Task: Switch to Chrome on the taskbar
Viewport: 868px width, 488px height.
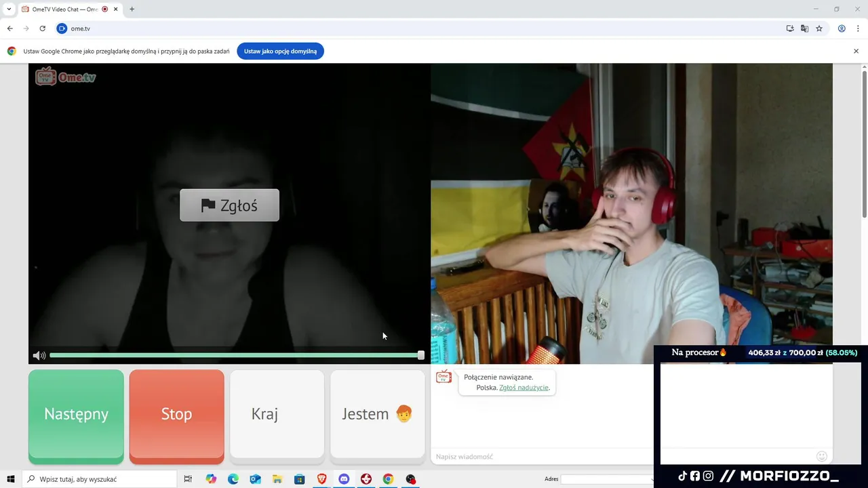Action: pyautogui.click(x=388, y=479)
